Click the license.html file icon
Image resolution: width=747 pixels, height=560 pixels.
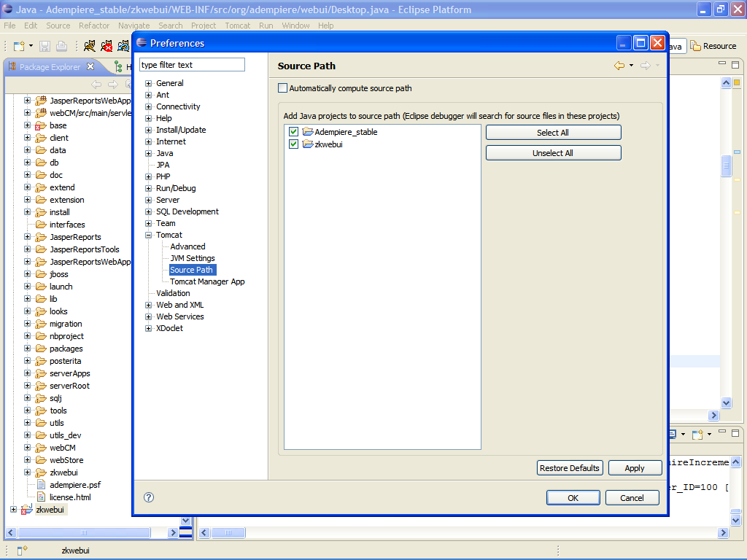[42, 497]
